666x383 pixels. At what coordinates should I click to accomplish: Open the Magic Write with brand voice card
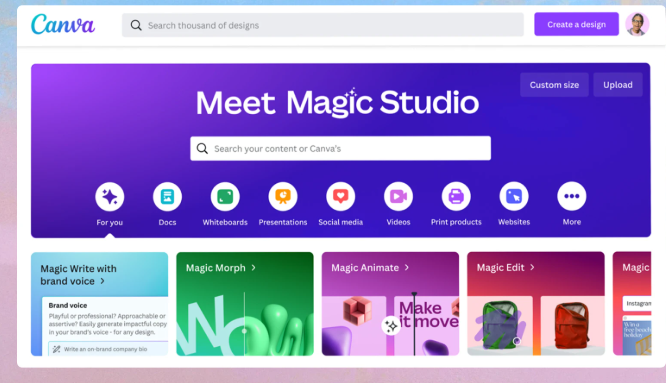(x=99, y=304)
